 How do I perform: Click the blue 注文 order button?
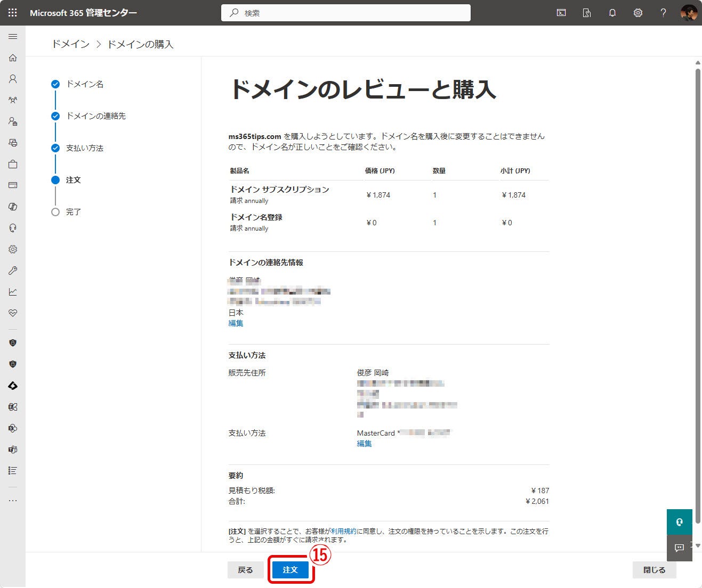(x=290, y=570)
